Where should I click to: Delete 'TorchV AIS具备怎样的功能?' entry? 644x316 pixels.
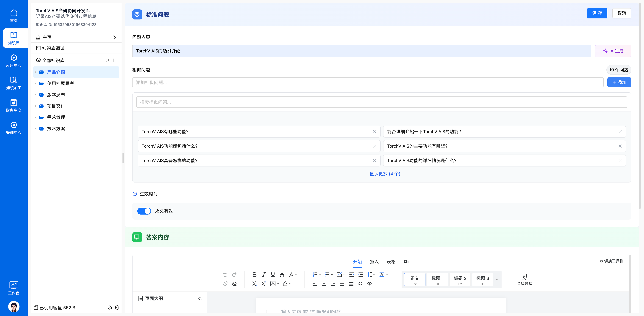374,161
